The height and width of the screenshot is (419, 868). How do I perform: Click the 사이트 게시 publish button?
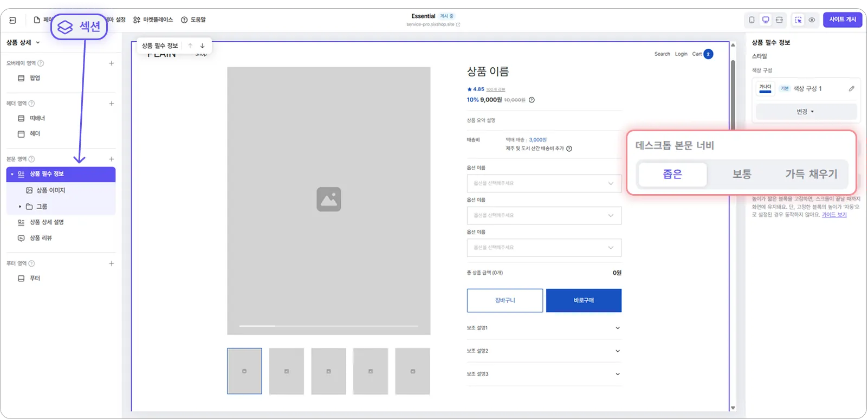coord(843,20)
